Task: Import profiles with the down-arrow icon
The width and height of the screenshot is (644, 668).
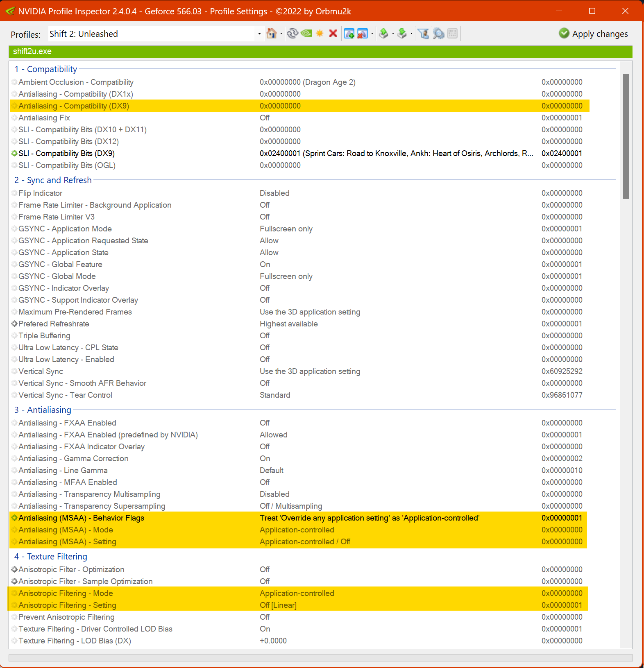Action: coord(402,34)
